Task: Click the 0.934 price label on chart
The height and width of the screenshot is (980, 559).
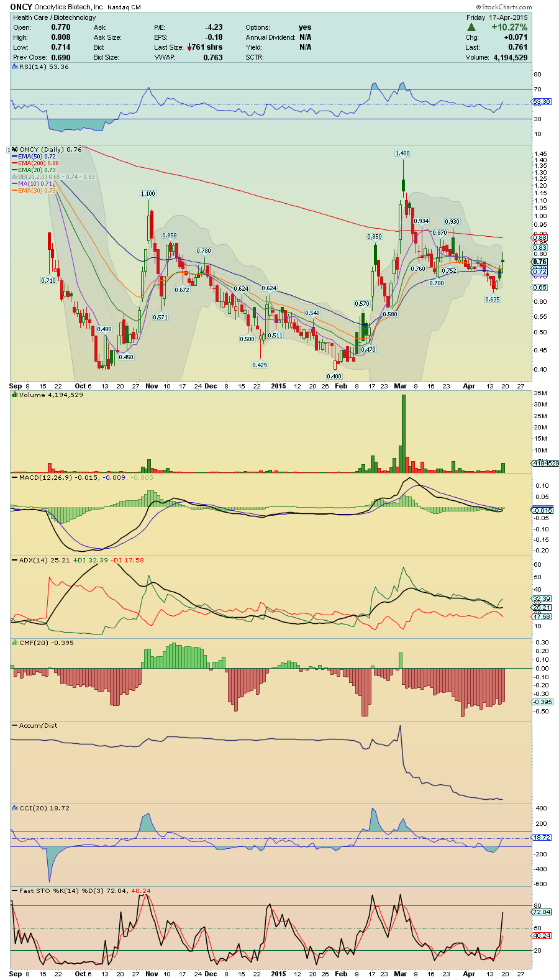Action: [x=421, y=221]
